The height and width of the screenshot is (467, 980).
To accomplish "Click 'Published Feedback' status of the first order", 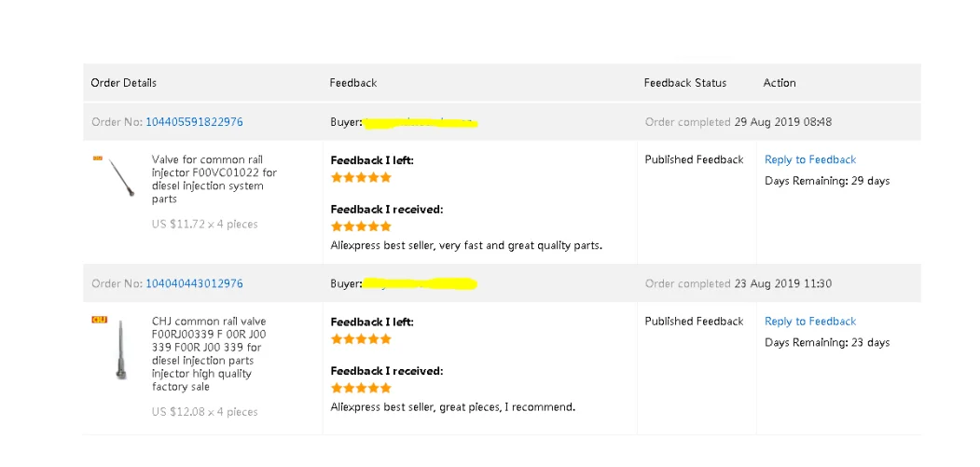I will coord(694,159).
